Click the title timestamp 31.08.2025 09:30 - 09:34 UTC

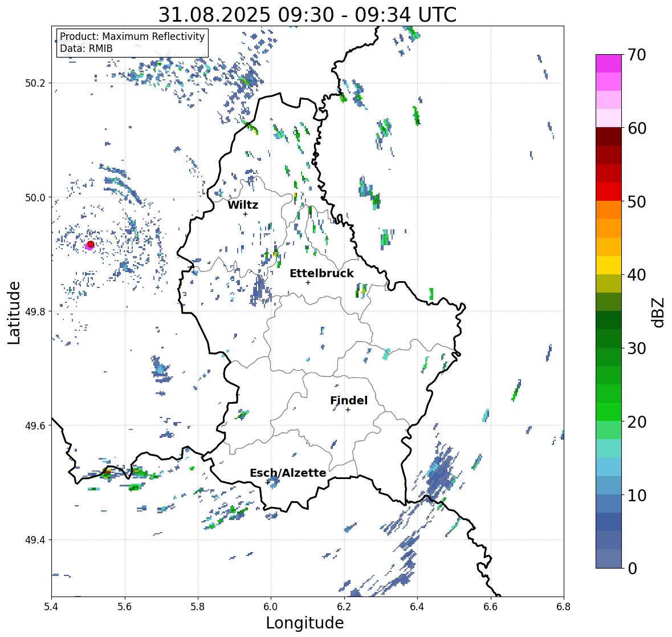point(307,15)
